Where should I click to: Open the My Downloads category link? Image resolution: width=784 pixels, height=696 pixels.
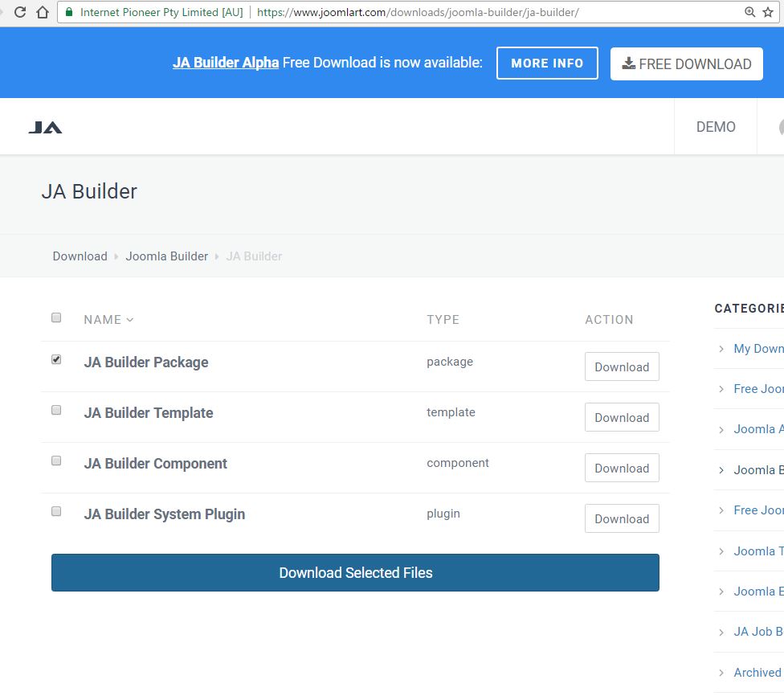pos(758,348)
